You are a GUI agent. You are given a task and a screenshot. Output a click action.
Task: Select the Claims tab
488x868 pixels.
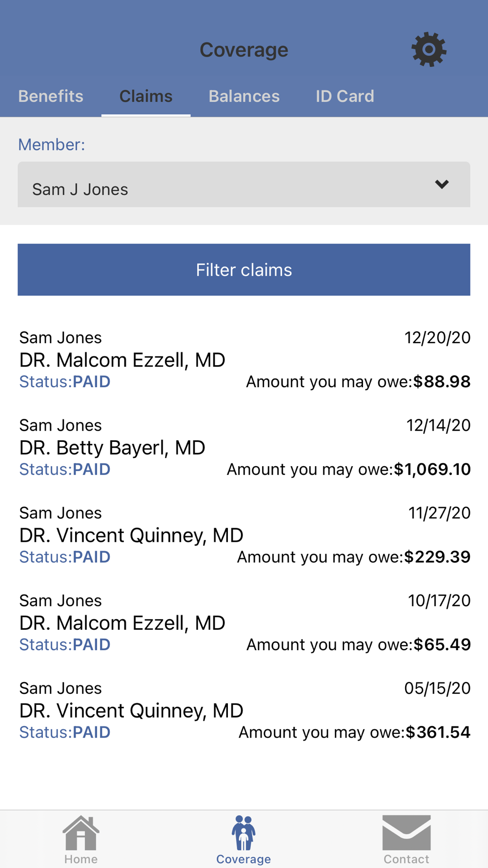tap(146, 96)
